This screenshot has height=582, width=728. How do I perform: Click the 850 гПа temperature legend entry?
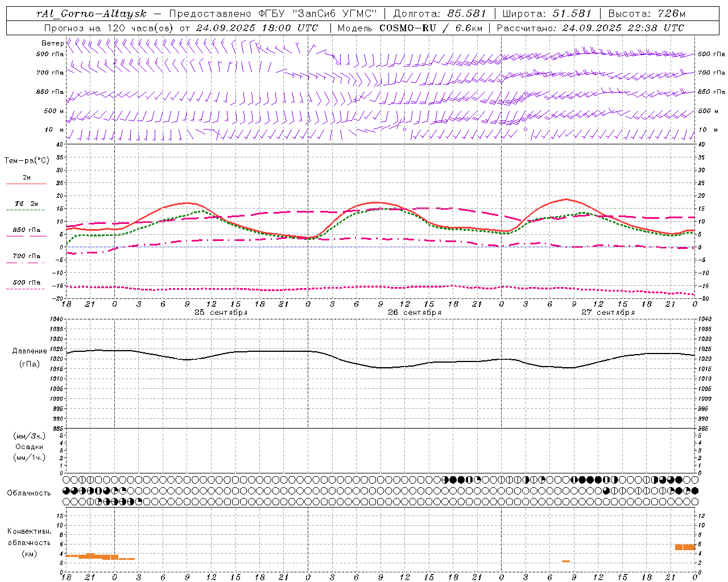[x=26, y=230]
